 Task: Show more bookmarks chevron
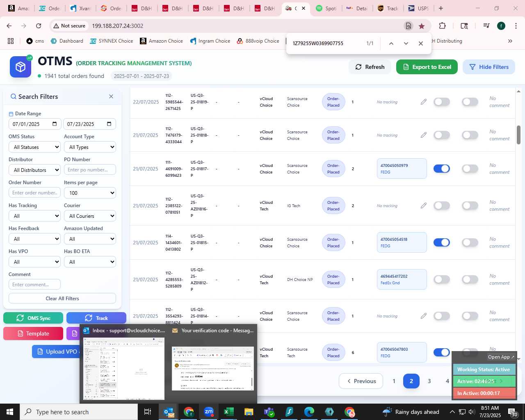510,41
